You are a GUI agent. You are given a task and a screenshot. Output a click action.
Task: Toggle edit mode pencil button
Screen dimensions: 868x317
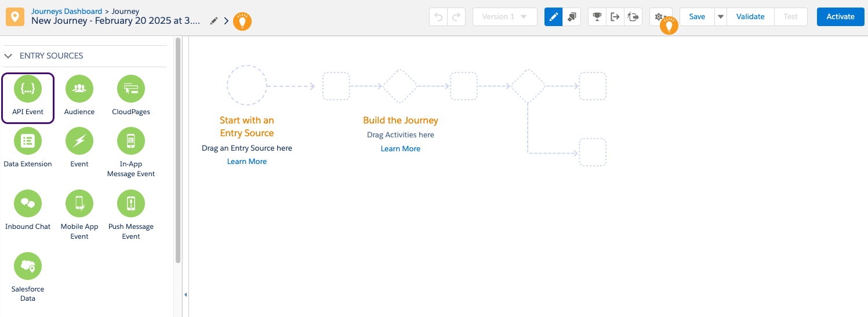pyautogui.click(x=554, y=17)
